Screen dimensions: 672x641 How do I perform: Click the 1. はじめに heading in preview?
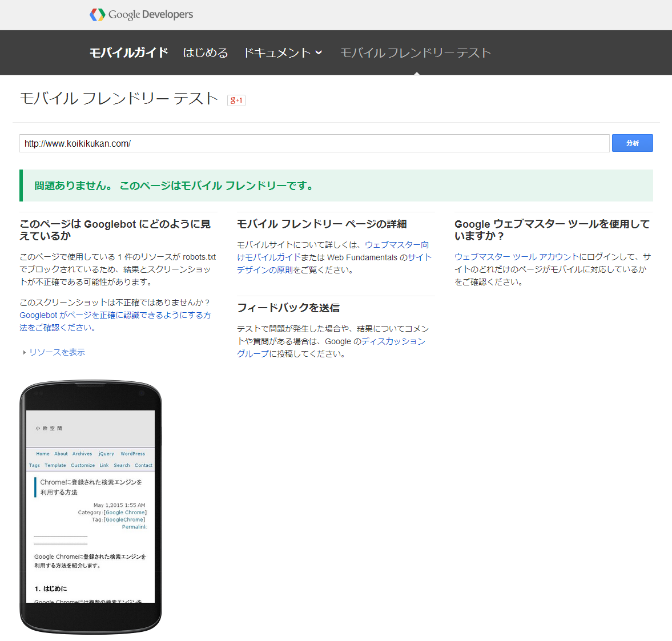click(51, 588)
